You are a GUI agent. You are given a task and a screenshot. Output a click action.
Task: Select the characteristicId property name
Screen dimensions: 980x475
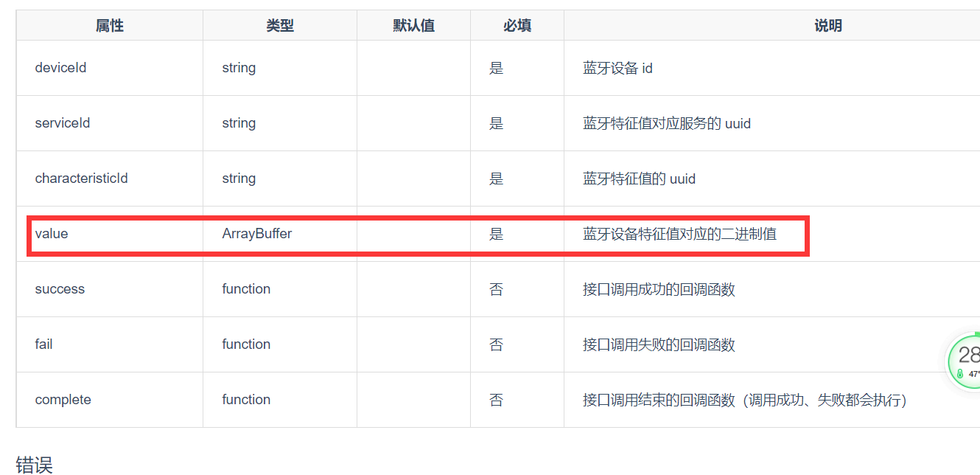click(x=81, y=178)
